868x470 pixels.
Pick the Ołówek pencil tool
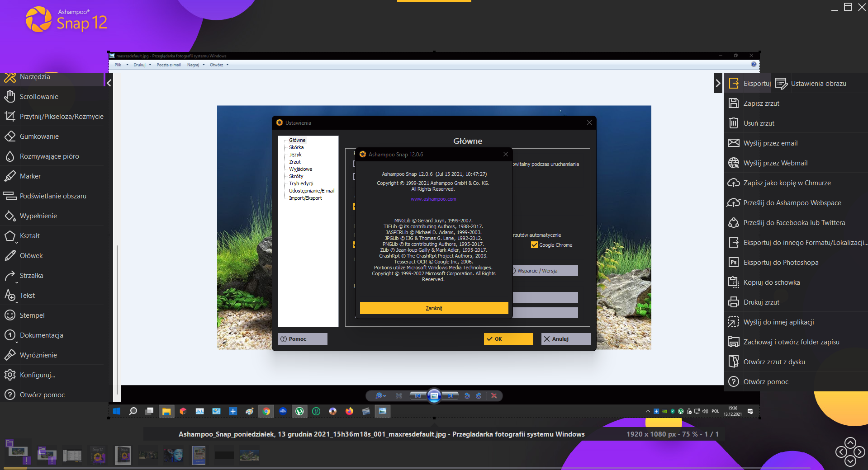click(x=52, y=256)
